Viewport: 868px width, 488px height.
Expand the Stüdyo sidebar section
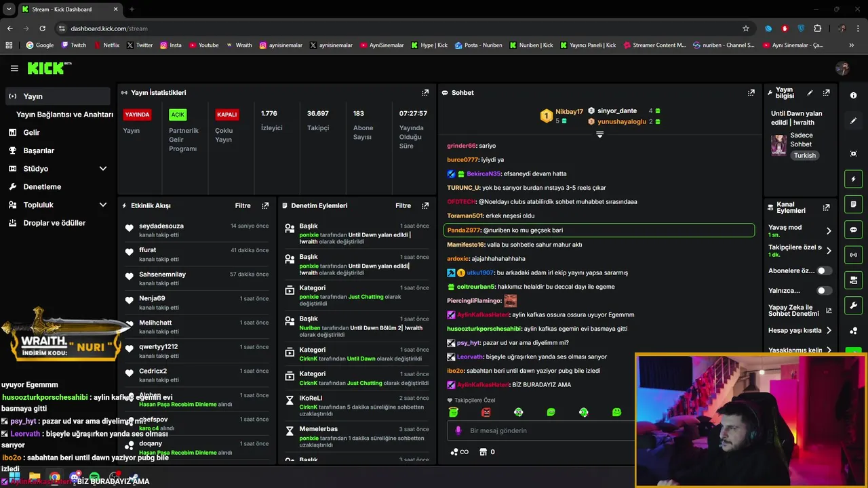click(103, 169)
